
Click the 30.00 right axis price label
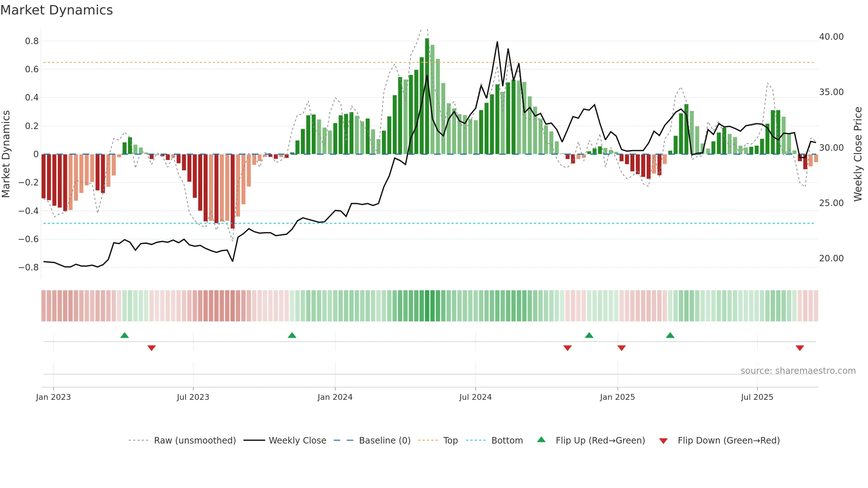pyautogui.click(x=831, y=148)
